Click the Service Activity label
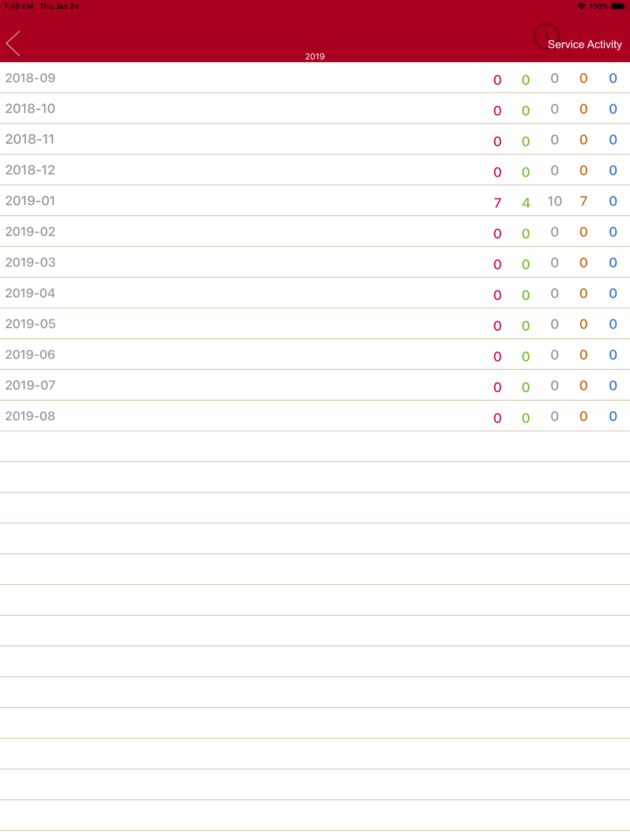Viewport: 630px width, 840px height. [x=585, y=45]
